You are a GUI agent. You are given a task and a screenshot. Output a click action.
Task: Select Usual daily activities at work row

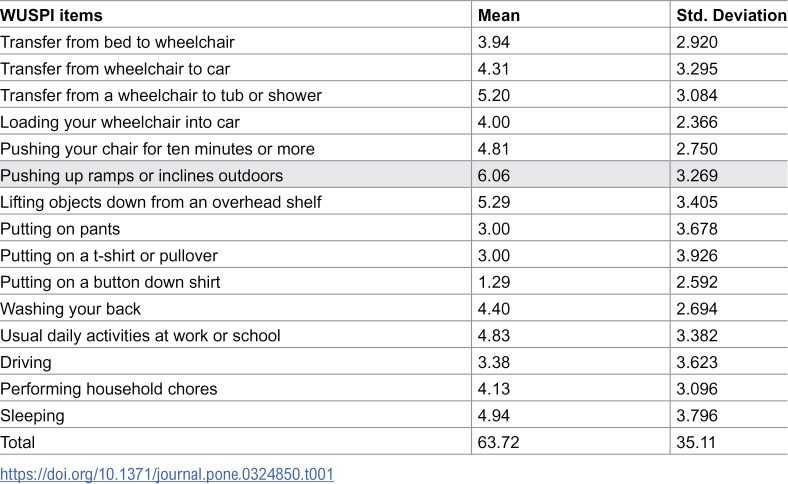[x=394, y=335]
